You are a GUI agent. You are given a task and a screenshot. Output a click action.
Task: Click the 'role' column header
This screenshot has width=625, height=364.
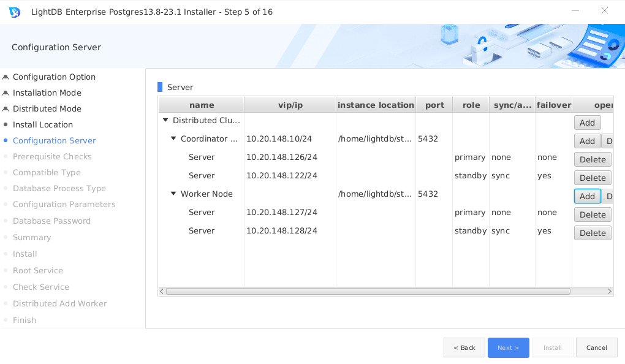tap(471, 105)
